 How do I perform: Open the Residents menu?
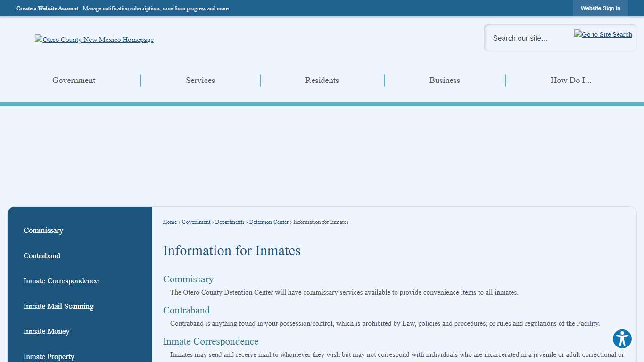coord(322,80)
